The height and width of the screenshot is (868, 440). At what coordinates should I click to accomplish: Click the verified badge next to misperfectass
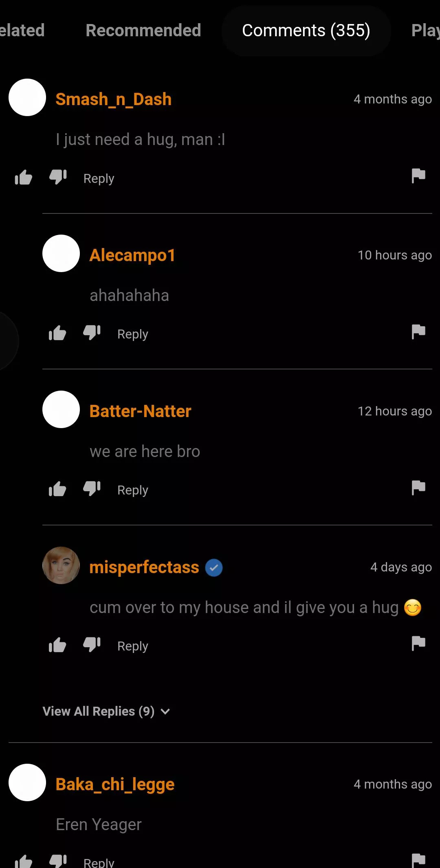[x=213, y=567]
